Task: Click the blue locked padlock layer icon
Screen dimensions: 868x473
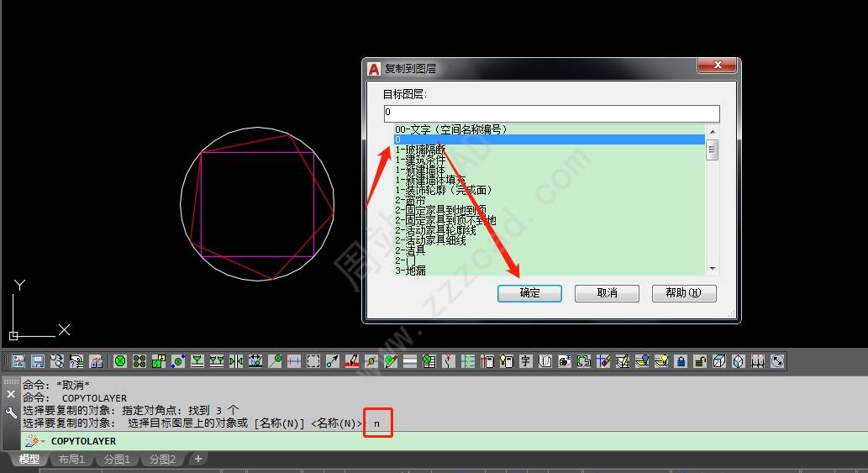Action: (681, 361)
